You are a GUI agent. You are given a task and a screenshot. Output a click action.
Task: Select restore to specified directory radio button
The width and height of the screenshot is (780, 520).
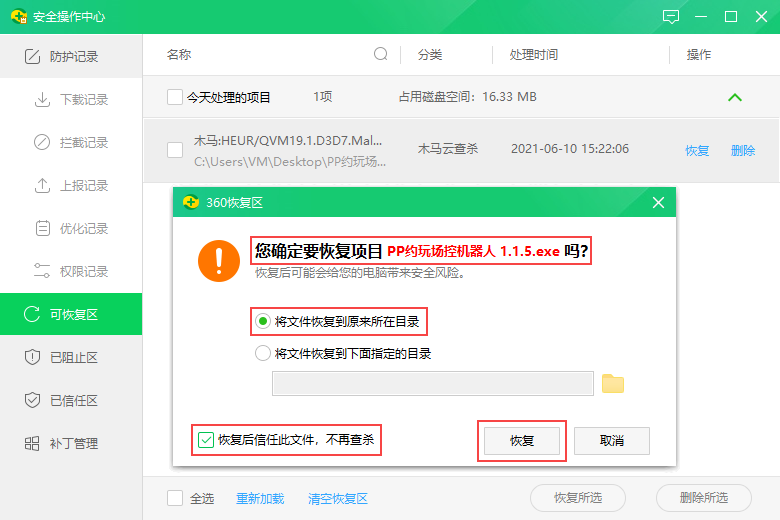(x=263, y=353)
